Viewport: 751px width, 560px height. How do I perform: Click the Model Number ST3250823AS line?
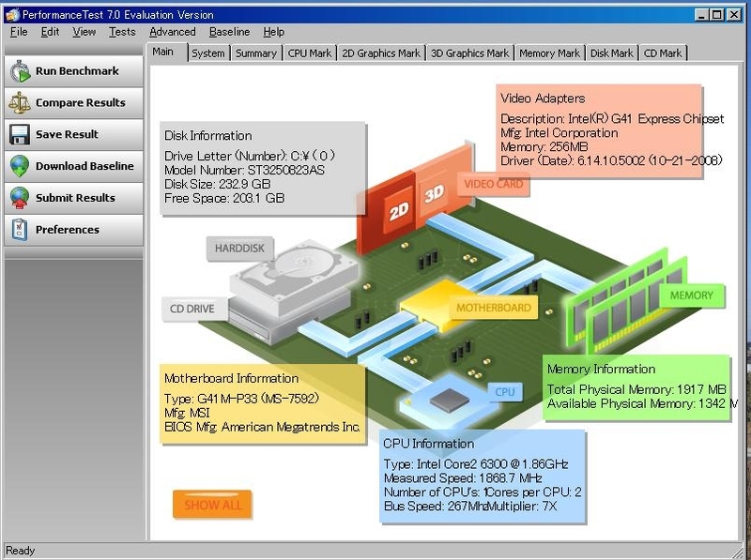pos(244,171)
